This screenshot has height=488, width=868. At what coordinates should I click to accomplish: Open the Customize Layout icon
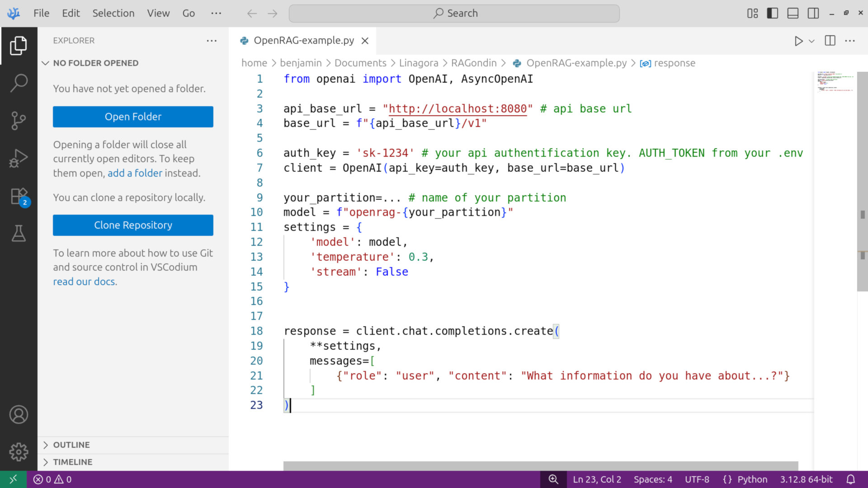pyautogui.click(x=752, y=14)
